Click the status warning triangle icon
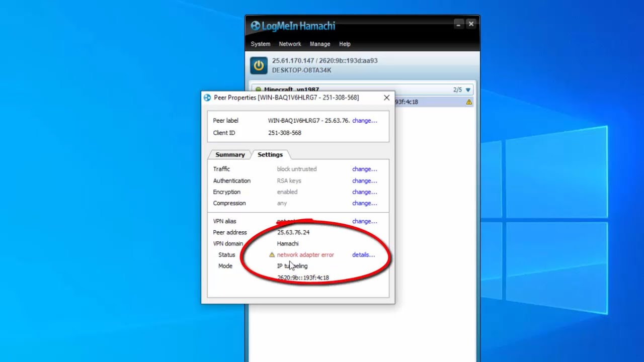 tap(272, 255)
